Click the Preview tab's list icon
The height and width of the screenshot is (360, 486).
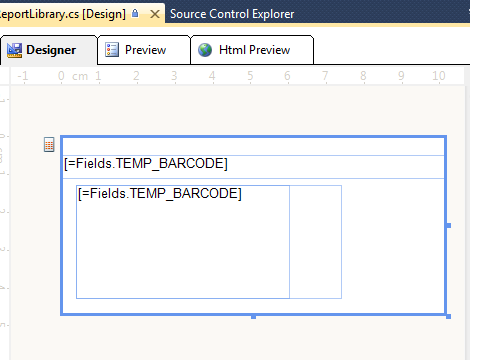tap(112, 50)
